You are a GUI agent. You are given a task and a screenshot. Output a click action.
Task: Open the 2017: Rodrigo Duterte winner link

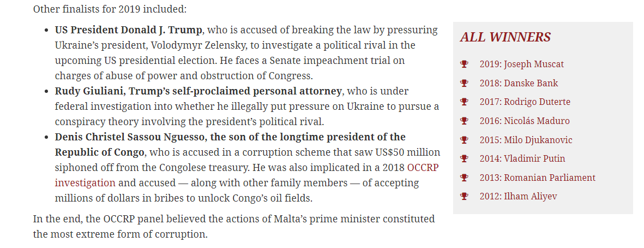point(525,102)
